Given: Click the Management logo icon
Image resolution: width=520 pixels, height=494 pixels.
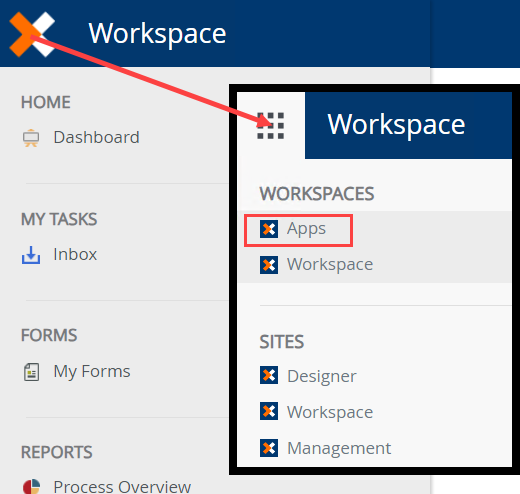Looking at the screenshot, I should (x=269, y=448).
